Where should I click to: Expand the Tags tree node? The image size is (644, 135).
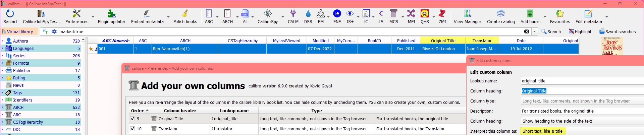2,92
